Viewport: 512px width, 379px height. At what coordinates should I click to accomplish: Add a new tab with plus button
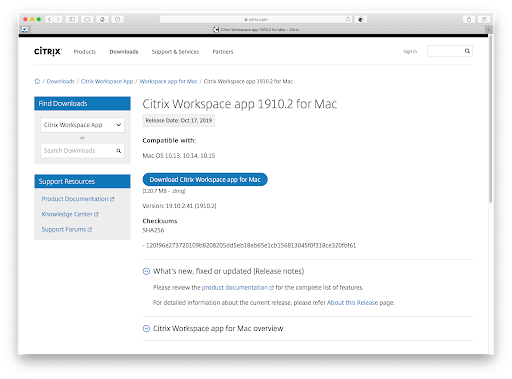pyautogui.click(x=489, y=30)
